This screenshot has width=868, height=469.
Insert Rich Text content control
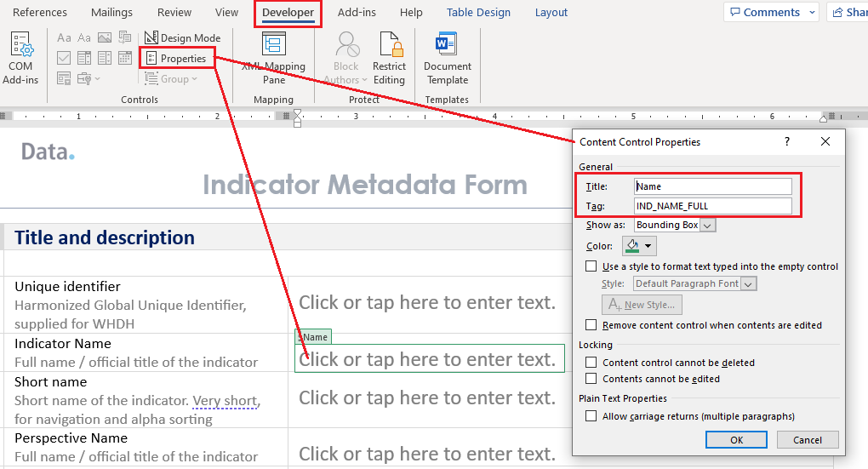[x=64, y=37]
